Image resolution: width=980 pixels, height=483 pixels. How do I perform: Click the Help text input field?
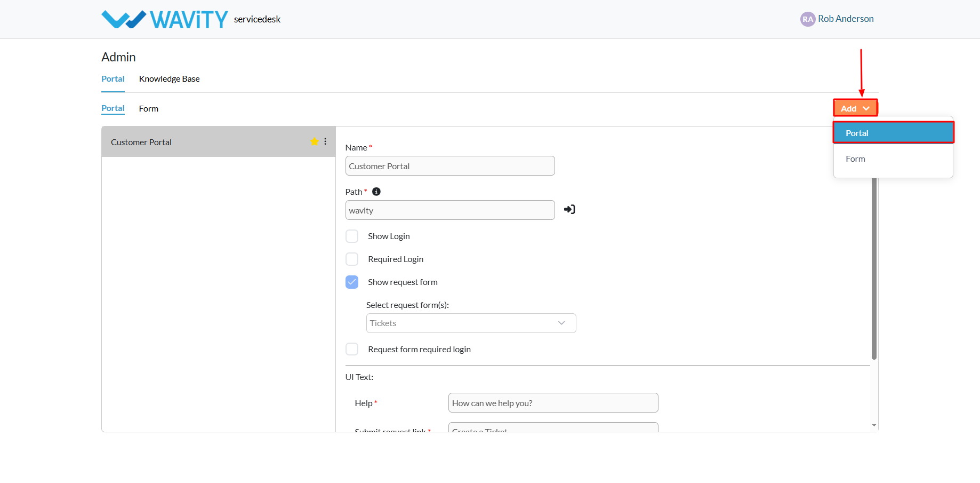553,403
